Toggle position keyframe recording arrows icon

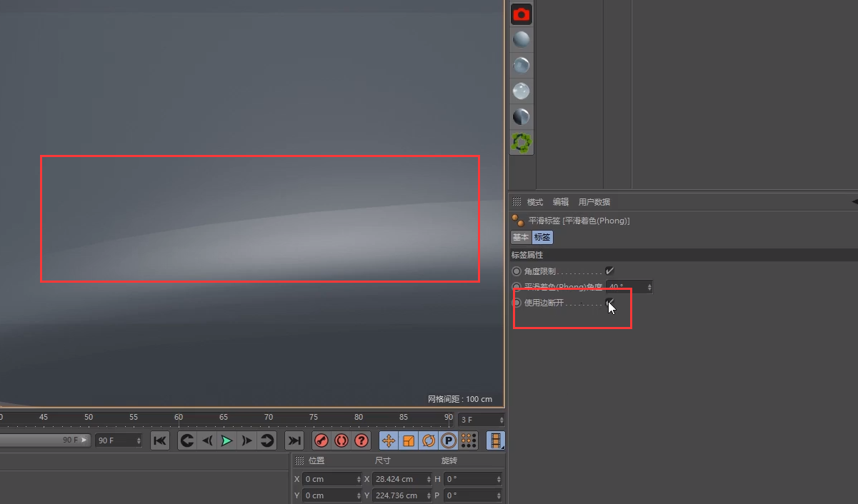389,440
